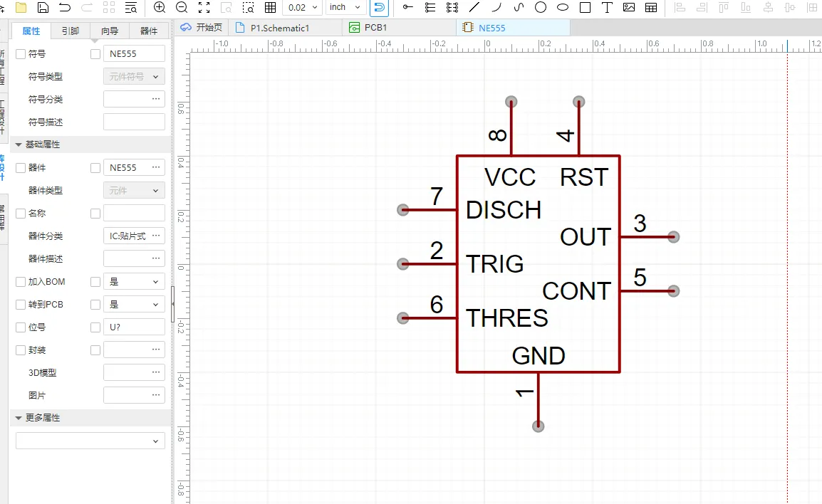Click the align left toolbar icon
The height and width of the screenshot is (504, 822).
click(680, 7)
